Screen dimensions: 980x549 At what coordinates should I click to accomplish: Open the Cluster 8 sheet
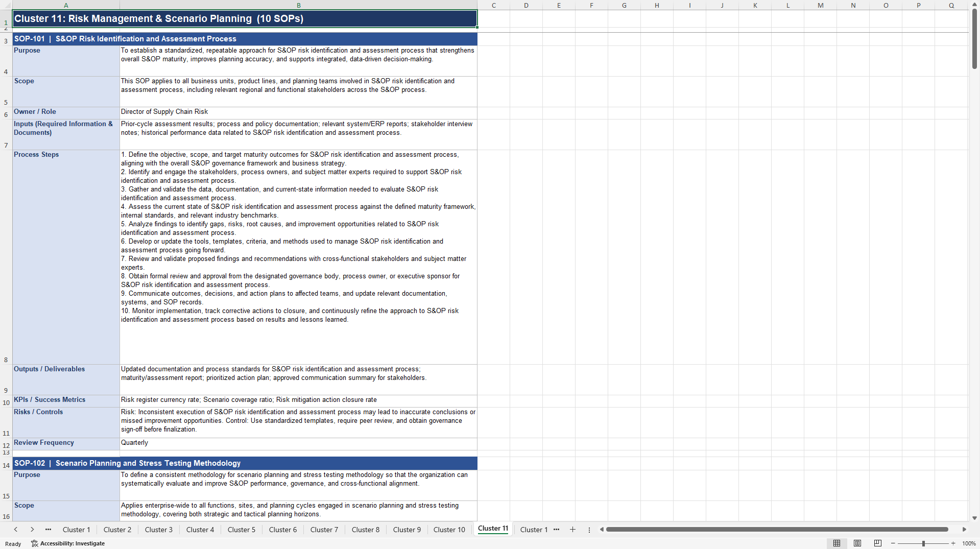coord(366,530)
